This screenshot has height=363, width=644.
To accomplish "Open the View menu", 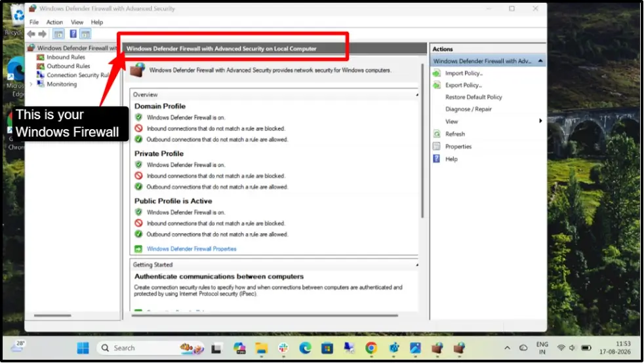I will click(x=77, y=22).
